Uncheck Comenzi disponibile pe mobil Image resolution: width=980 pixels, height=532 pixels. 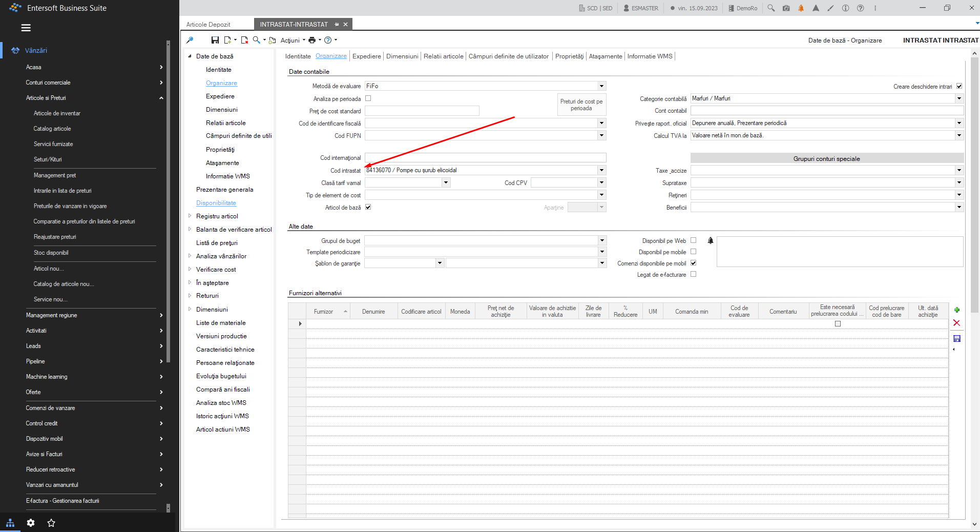(x=693, y=263)
